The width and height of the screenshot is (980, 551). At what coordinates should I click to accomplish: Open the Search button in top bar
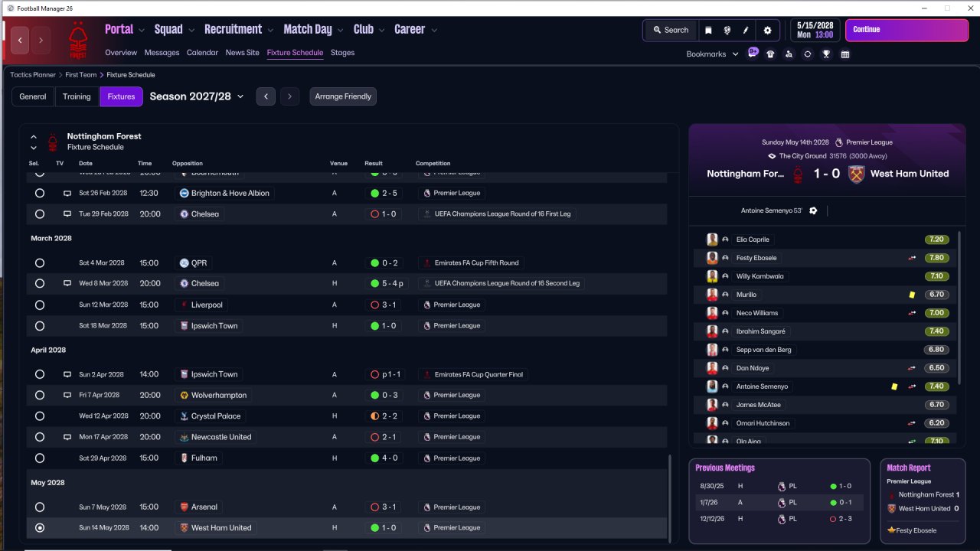tap(671, 30)
